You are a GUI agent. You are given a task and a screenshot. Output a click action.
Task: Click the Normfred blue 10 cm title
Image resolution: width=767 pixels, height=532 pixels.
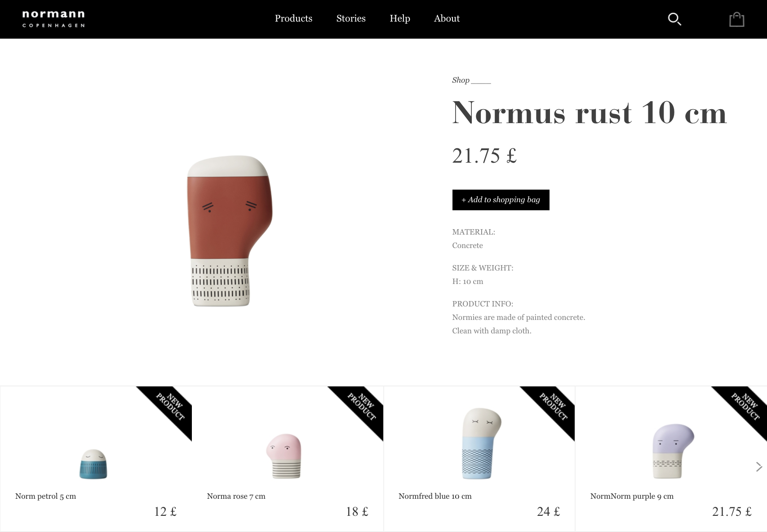tap(435, 496)
